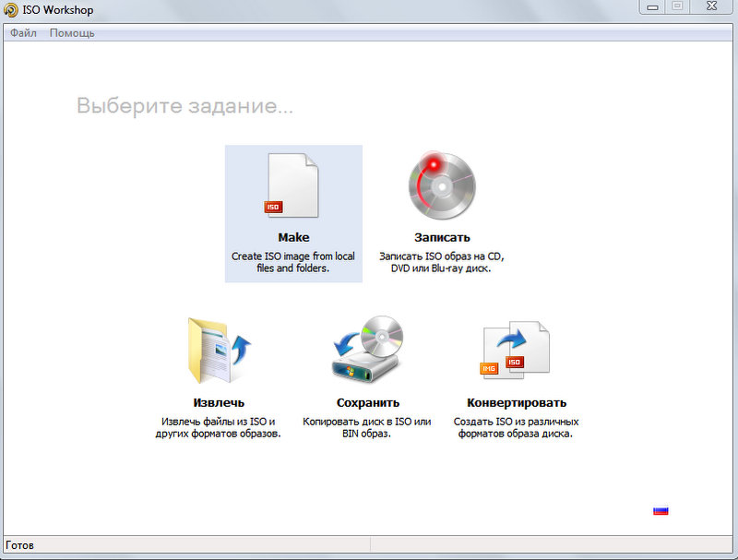
Task: Click the Russian flag language icon
Action: (661, 510)
